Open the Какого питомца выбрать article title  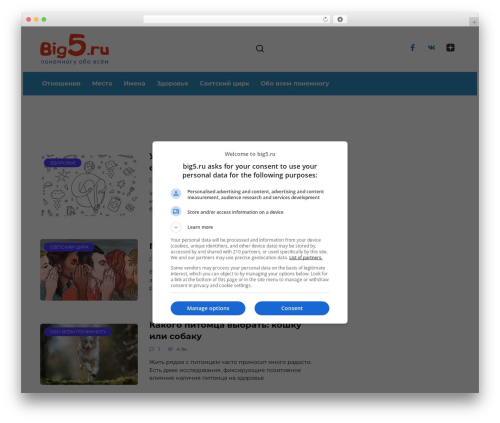click(x=225, y=331)
